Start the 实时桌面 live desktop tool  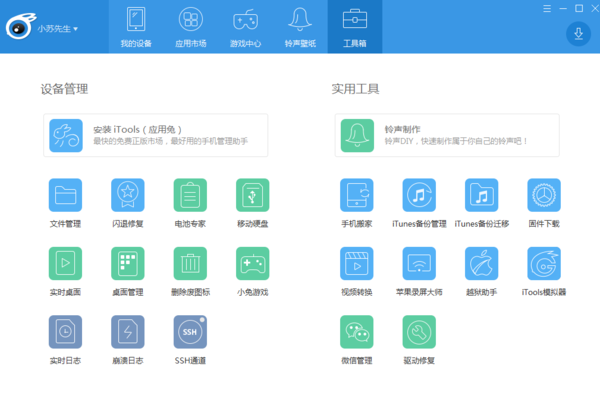pos(65,264)
